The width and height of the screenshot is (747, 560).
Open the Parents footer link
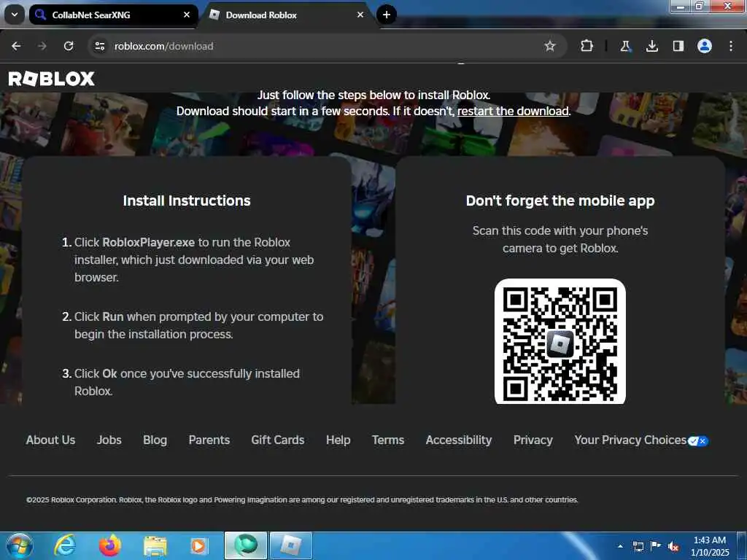click(x=209, y=440)
